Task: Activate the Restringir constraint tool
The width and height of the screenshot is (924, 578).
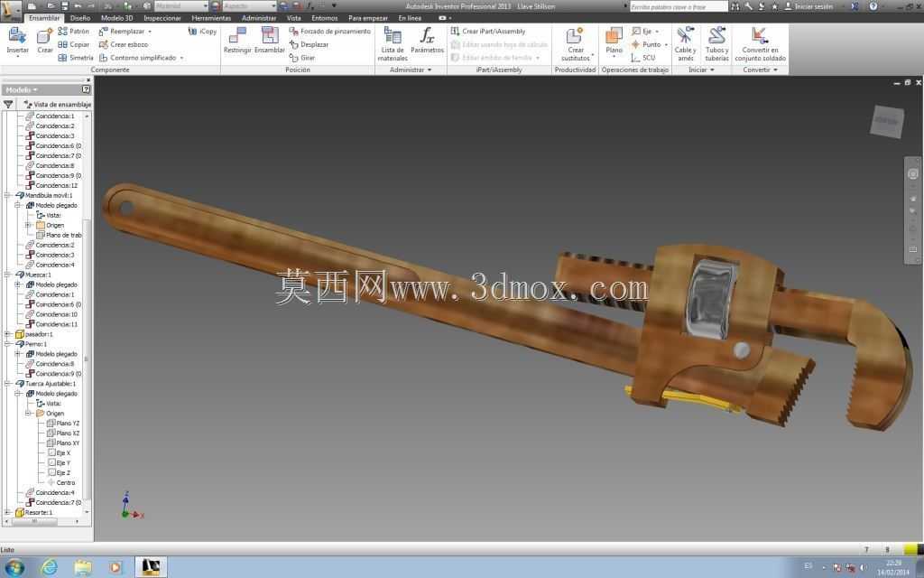Action: point(237,41)
